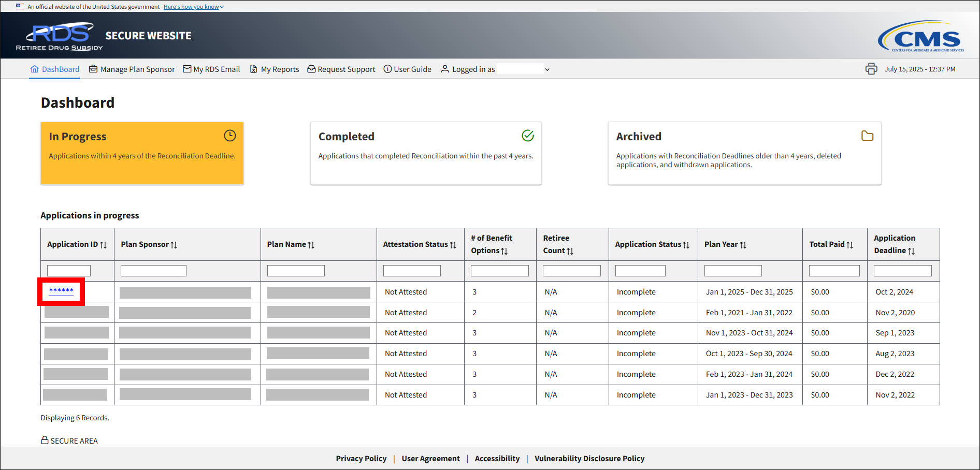Sort table by Application ID arrows
Image resolution: width=980 pixels, height=470 pixels.
[x=103, y=245]
